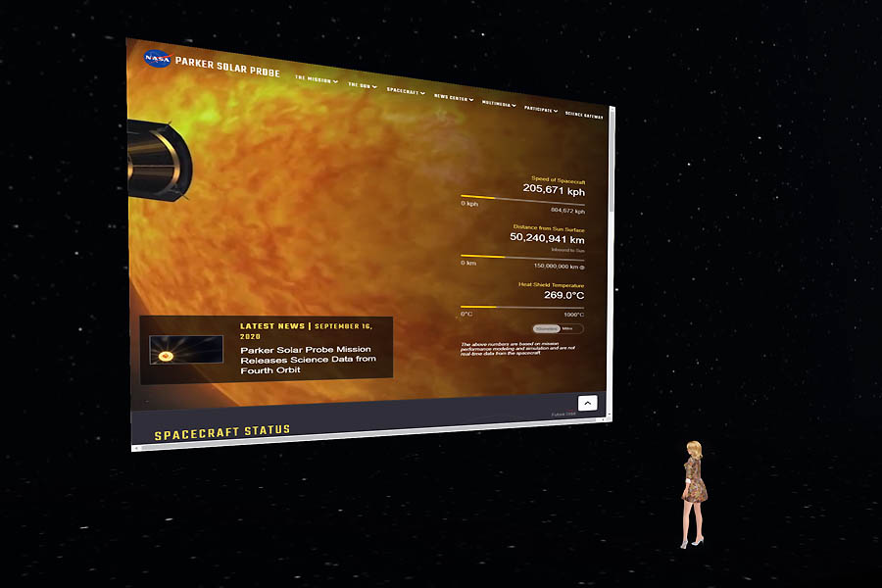Click the 269.0°C temperature value
Viewport: 882px width, 588px height.
(x=563, y=295)
